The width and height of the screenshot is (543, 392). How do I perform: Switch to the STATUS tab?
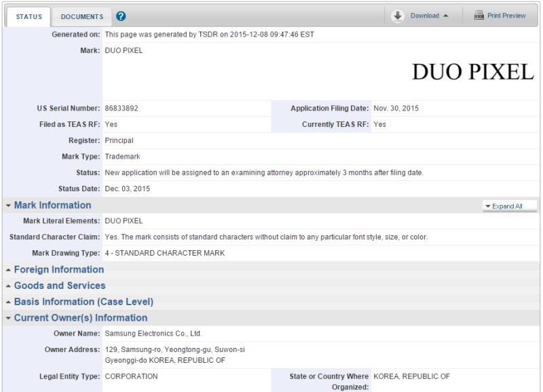[x=29, y=16]
